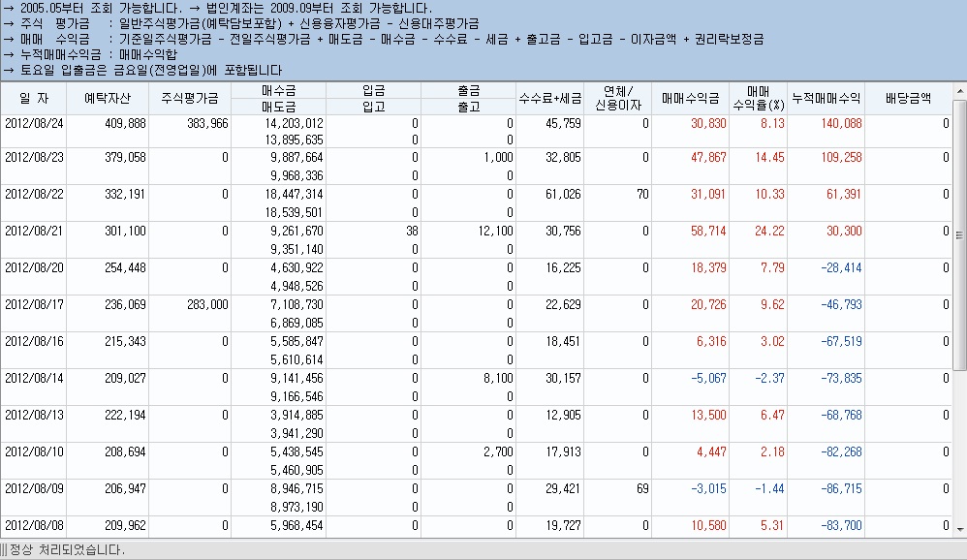Click the 연체/신용이자 column header
This screenshot has height=560, width=967.
point(620,98)
